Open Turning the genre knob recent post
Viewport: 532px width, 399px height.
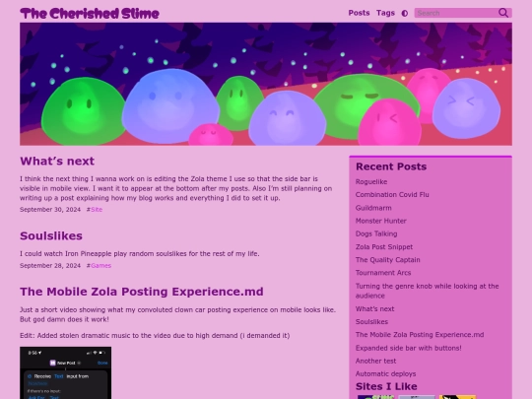(428, 291)
